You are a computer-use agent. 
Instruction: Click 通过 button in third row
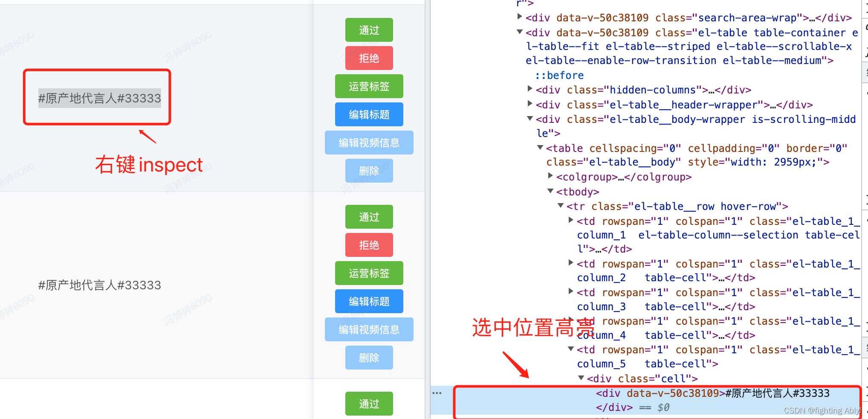(369, 404)
